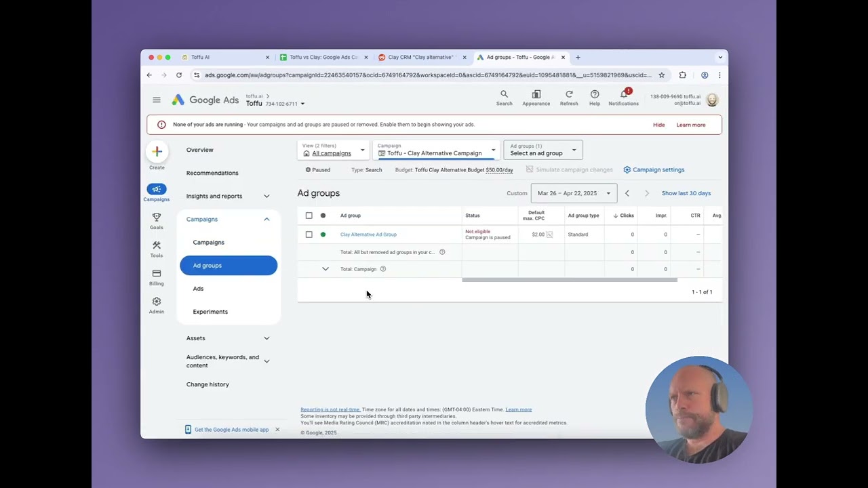This screenshot has width=868, height=488.
Task: Open Clay Alternative Ad Group link
Action: [368, 235]
